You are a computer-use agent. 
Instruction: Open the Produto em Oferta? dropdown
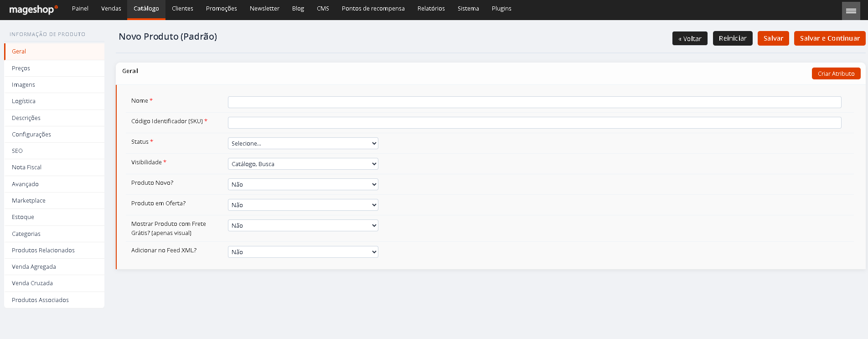tap(303, 205)
